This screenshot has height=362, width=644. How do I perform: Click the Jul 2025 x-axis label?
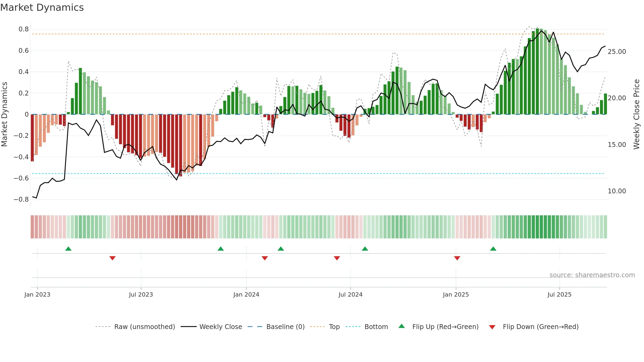point(559,294)
